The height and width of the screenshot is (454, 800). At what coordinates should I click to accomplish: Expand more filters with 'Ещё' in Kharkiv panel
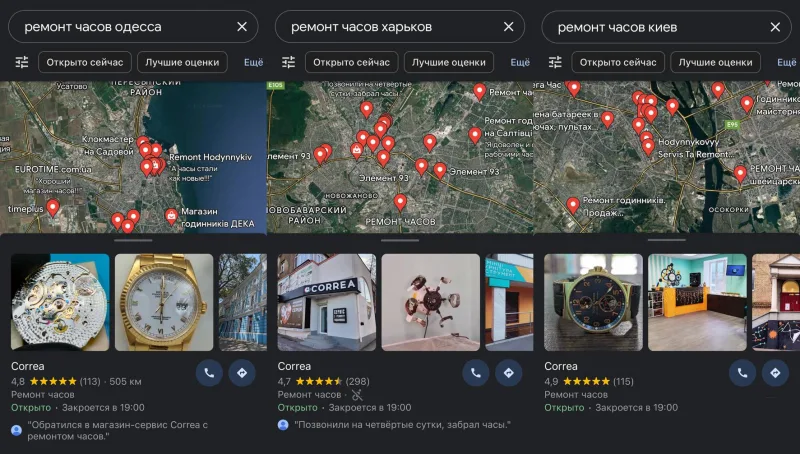point(520,62)
